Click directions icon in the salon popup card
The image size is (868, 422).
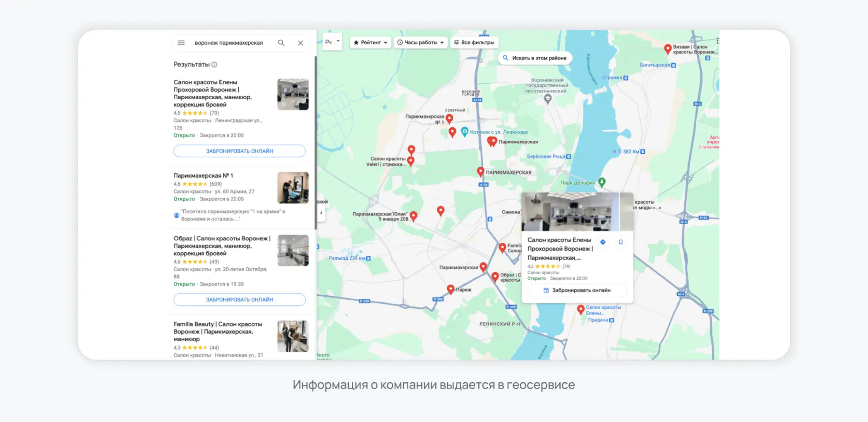coord(603,242)
